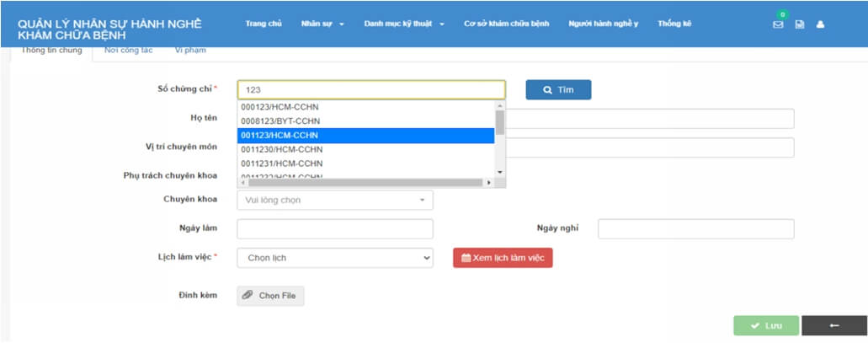Click the Ngày làm input field
Screen dimensions: 868x343
pyautogui.click(x=335, y=229)
